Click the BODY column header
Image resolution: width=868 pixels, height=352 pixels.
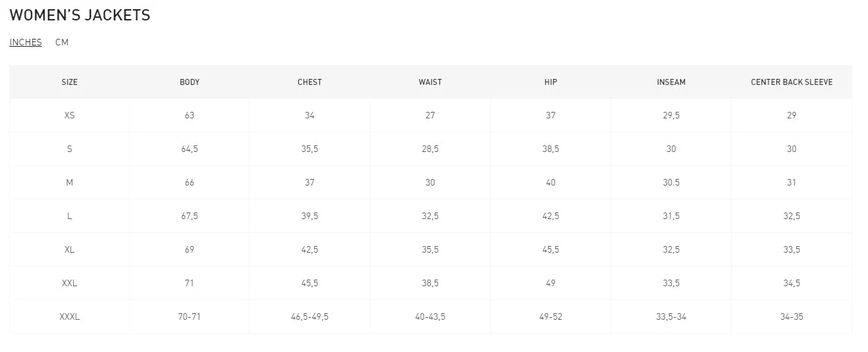[x=190, y=82]
